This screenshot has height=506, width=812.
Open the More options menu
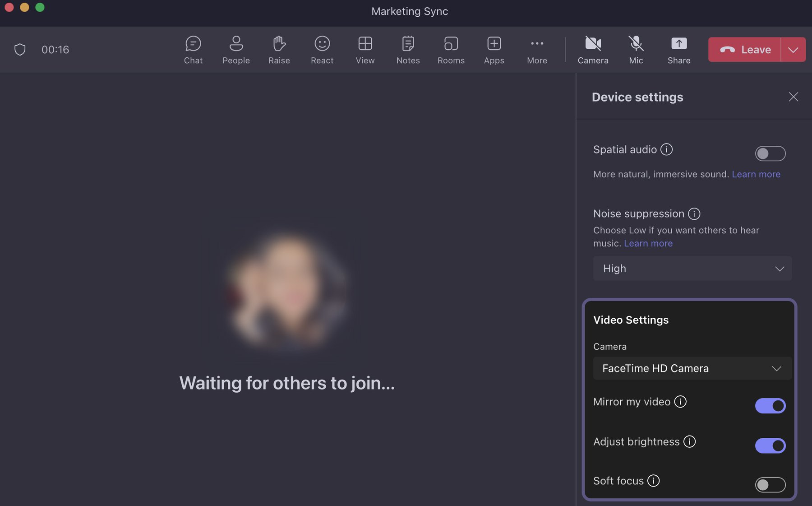(x=536, y=49)
